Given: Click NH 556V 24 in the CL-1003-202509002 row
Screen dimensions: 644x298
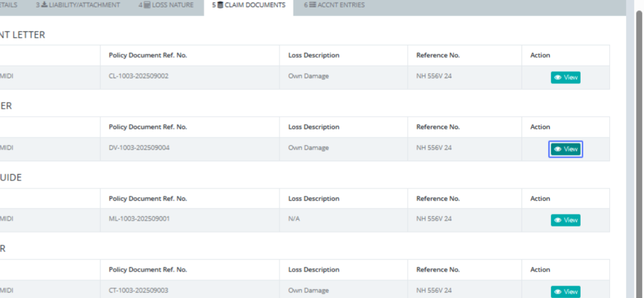Looking at the screenshot, I should 434,76.
